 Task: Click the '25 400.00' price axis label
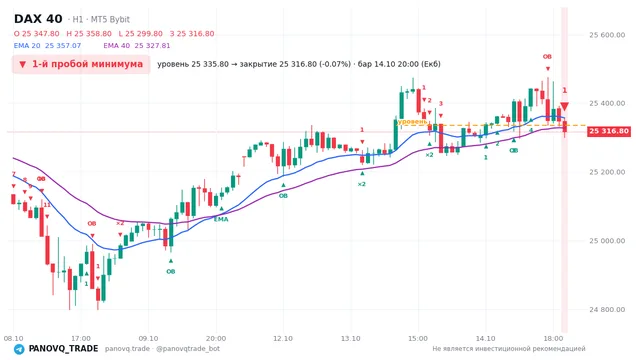(x=607, y=103)
